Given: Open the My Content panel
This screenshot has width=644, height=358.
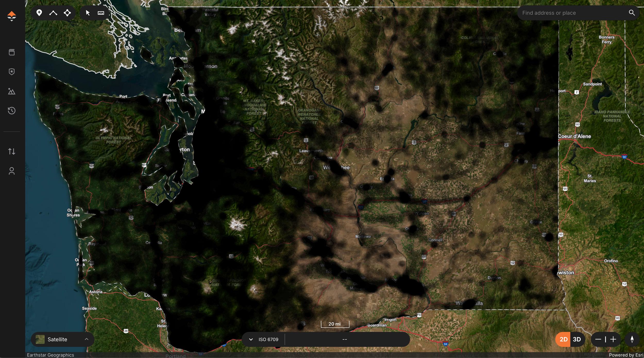Looking at the screenshot, I should click(12, 52).
